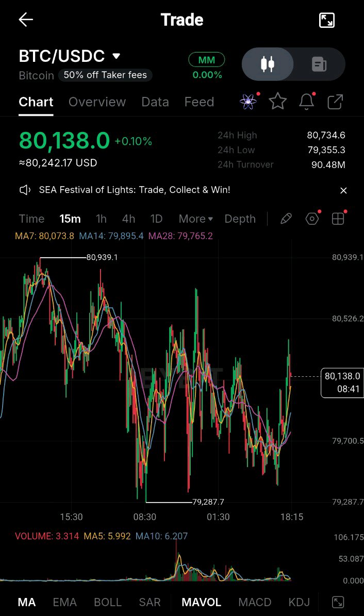The image size is (364, 616).
Task: Dismiss the announcement banner with X
Action: 343,191
